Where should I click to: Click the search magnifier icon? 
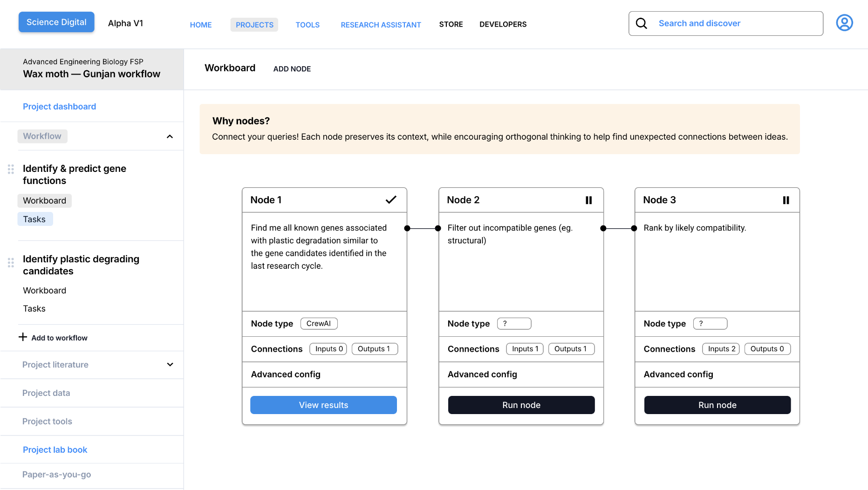coord(642,23)
